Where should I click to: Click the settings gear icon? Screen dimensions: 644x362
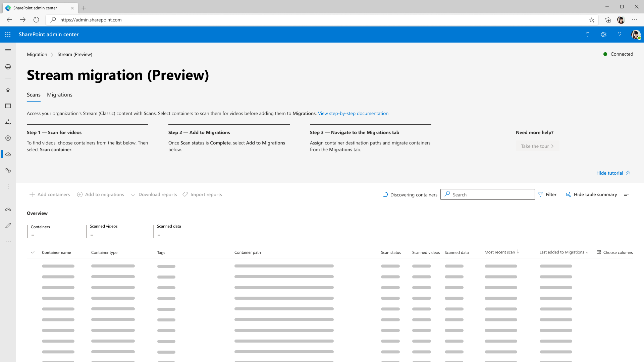pyautogui.click(x=604, y=35)
